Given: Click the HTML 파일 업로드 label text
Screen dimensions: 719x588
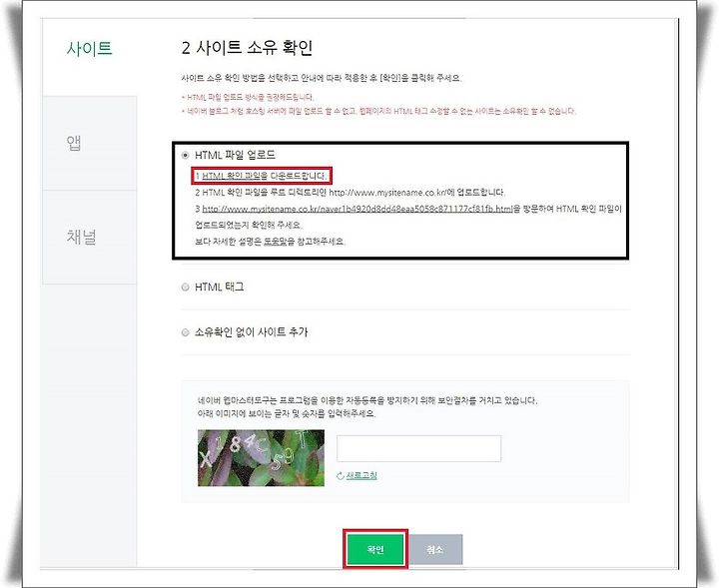Looking at the screenshot, I should point(235,155).
